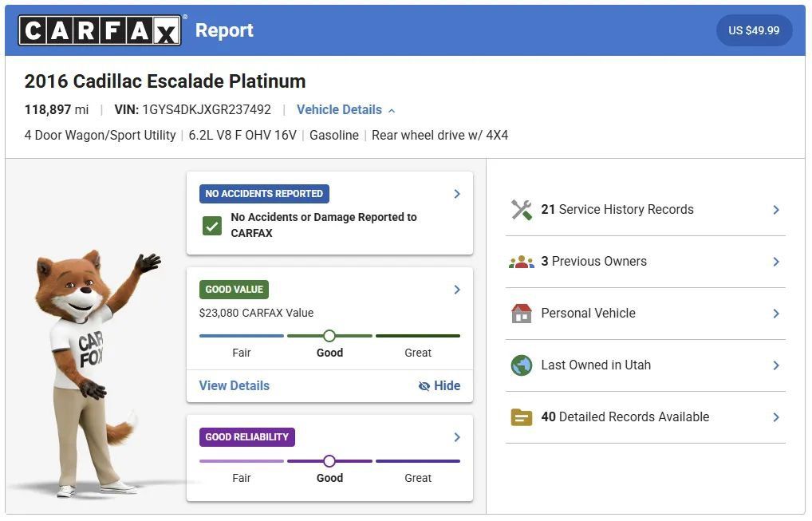812x521 pixels.
Task: Click the Great label under reliability slider
Action: point(418,478)
